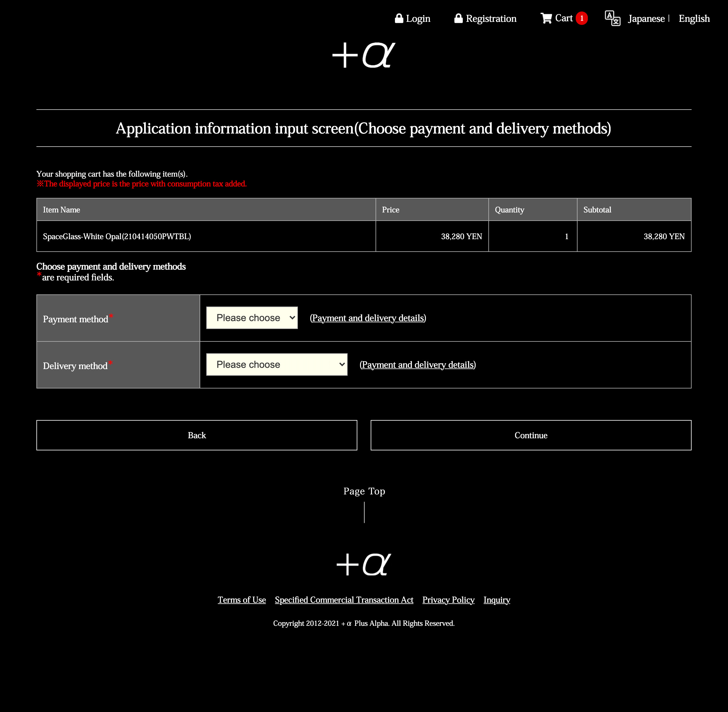Open the Privacy Policy link
Image resolution: width=728 pixels, height=712 pixels.
[x=448, y=600]
